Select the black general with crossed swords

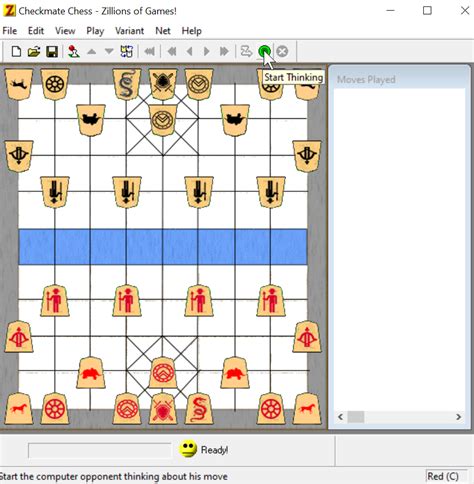coord(163,84)
